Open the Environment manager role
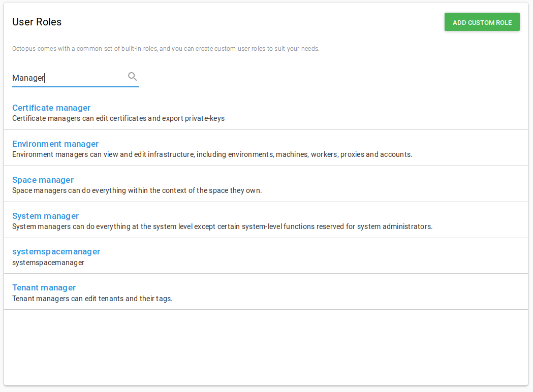 click(x=55, y=144)
